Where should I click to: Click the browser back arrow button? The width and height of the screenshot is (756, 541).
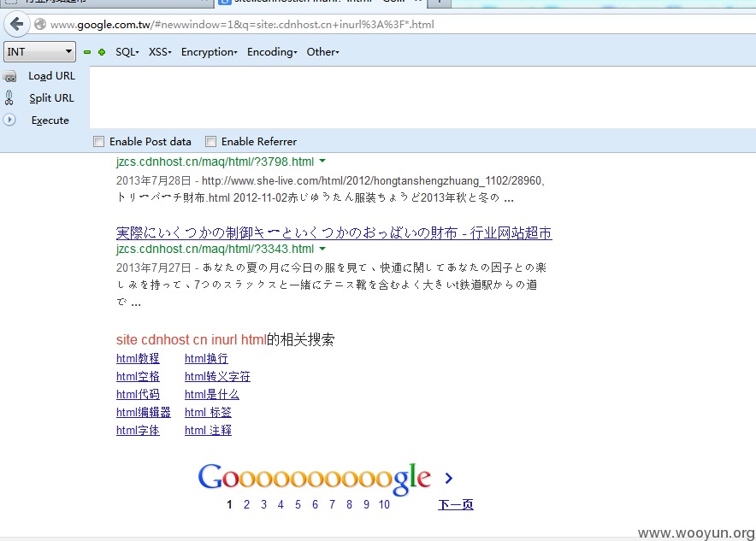tap(17, 24)
